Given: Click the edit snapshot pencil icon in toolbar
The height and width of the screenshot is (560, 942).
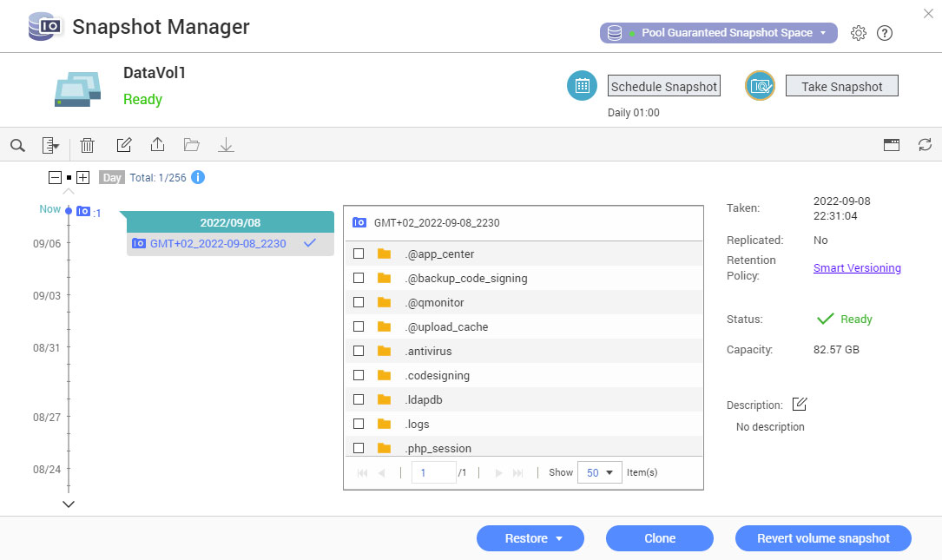Looking at the screenshot, I should coord(124,145).
